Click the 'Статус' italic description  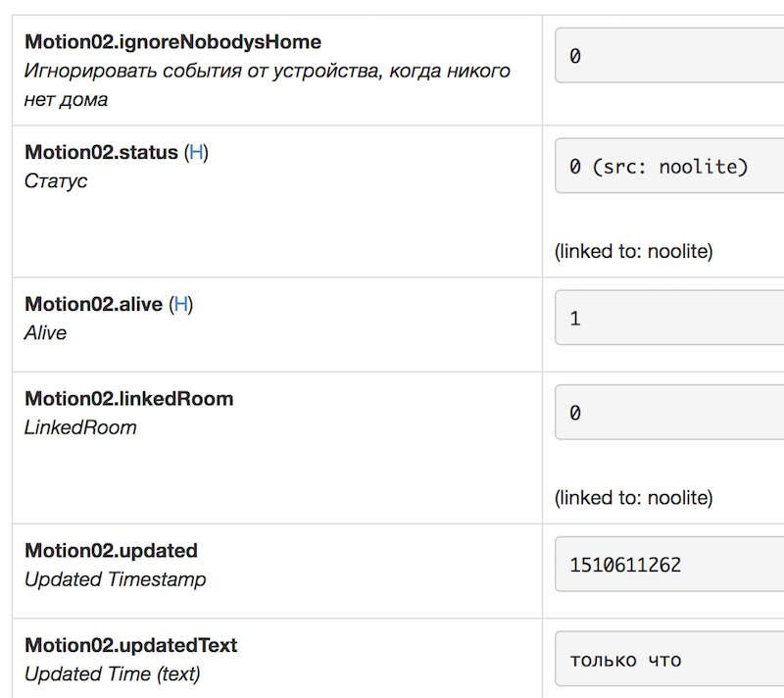tap(56, 181)
